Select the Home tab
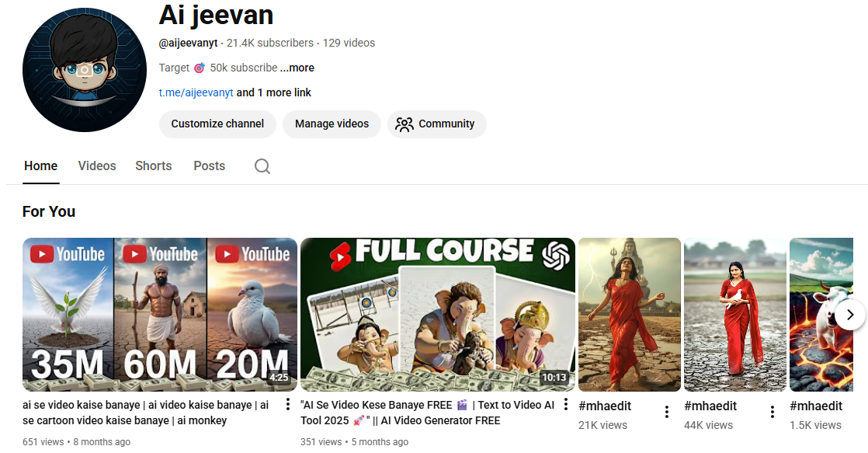 tap(40, 166)
